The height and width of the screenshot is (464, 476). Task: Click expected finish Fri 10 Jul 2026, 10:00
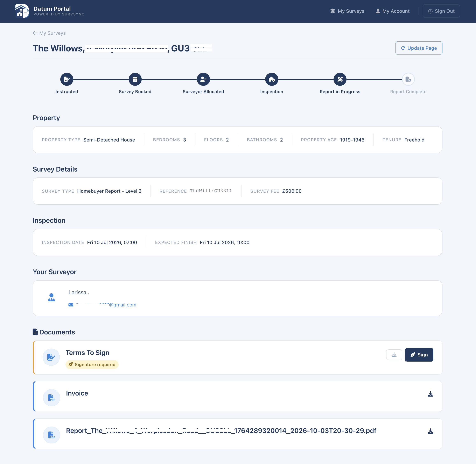225,242
